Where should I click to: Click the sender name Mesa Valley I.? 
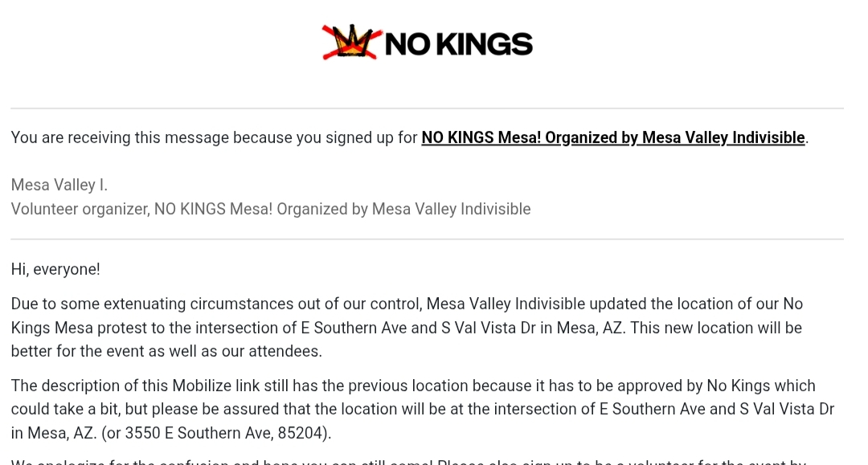coord(59,186)
